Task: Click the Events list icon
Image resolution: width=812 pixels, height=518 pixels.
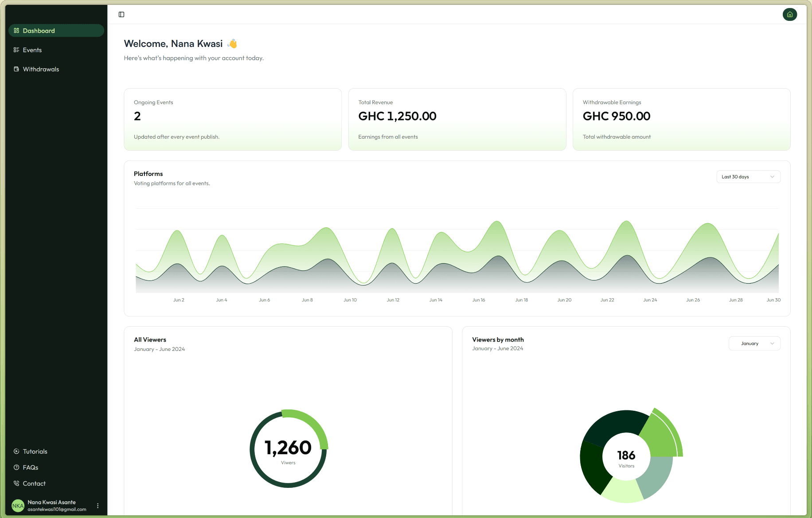Action: 16,50
